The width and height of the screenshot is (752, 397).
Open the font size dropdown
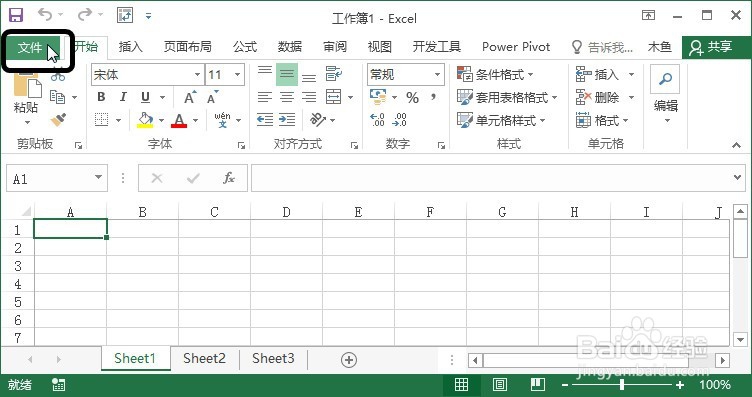(237, 75)
